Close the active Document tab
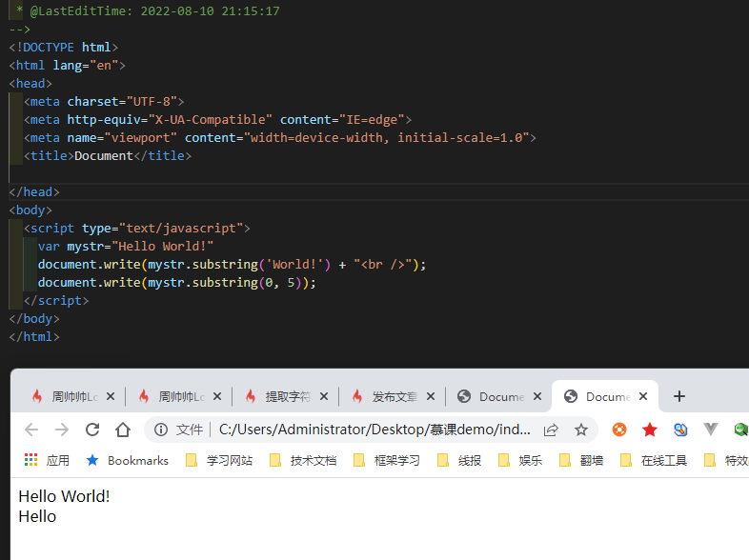 pyautogui.click(x=643, y=396)
